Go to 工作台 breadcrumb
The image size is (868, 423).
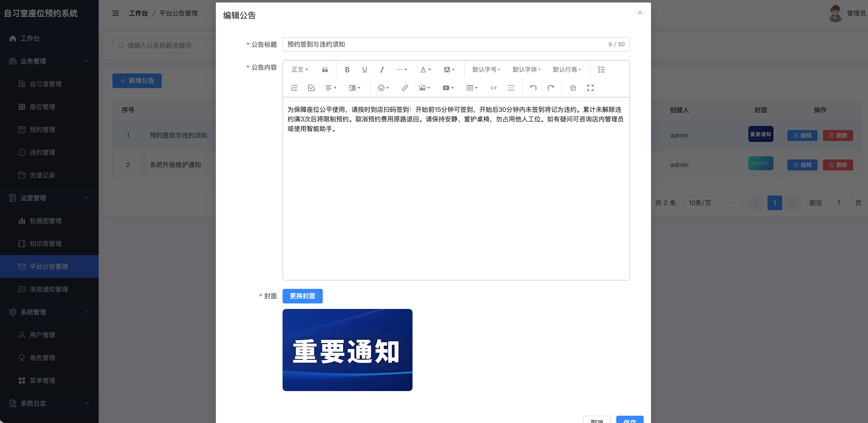(138, 13)
